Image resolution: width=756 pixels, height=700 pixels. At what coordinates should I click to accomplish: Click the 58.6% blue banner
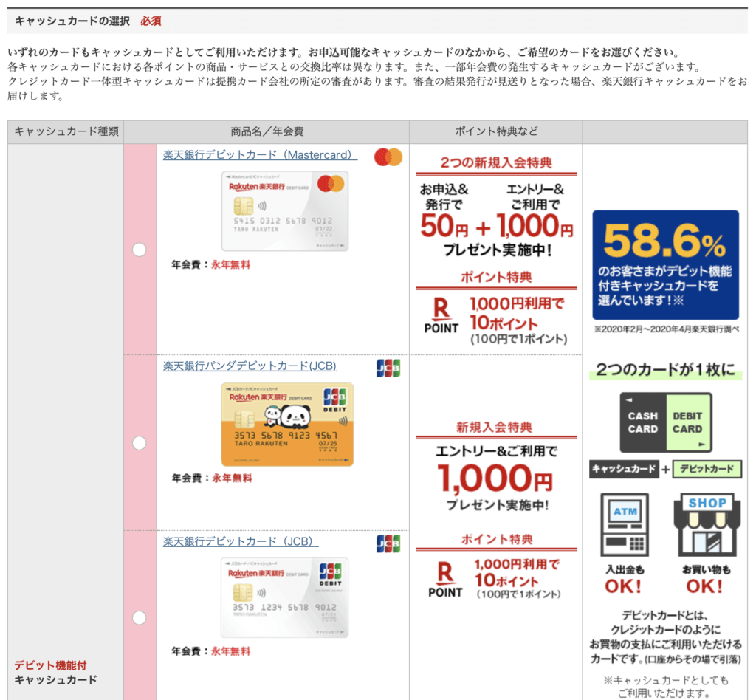click(x=665, y=264)
